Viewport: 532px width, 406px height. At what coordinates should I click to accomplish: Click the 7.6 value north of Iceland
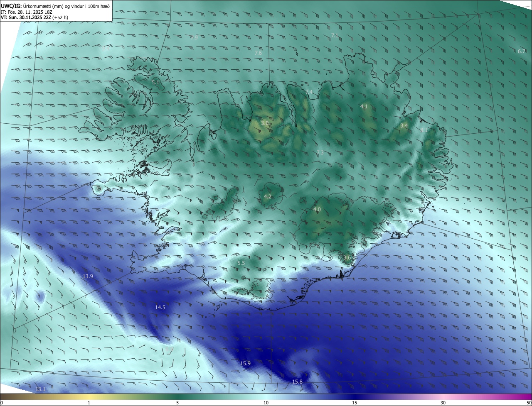point(258,53)
